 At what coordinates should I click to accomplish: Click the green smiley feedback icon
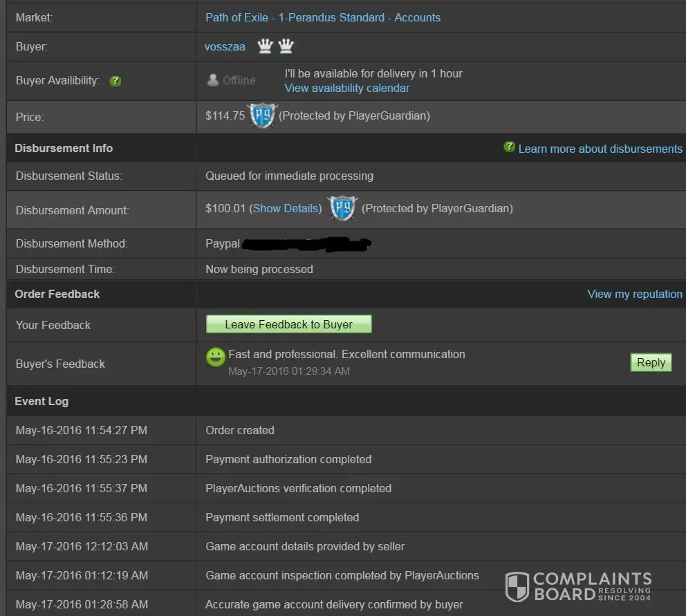coord(216,357)
